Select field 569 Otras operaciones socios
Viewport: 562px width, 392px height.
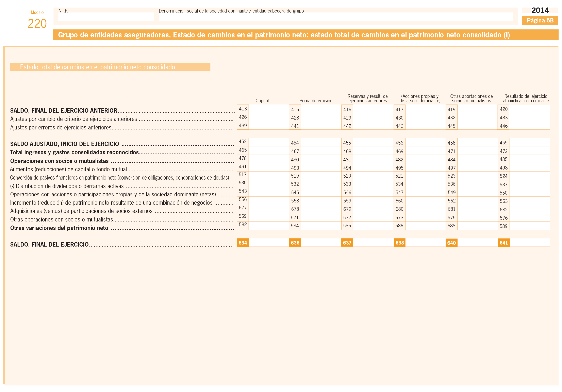tap(269, 217)
